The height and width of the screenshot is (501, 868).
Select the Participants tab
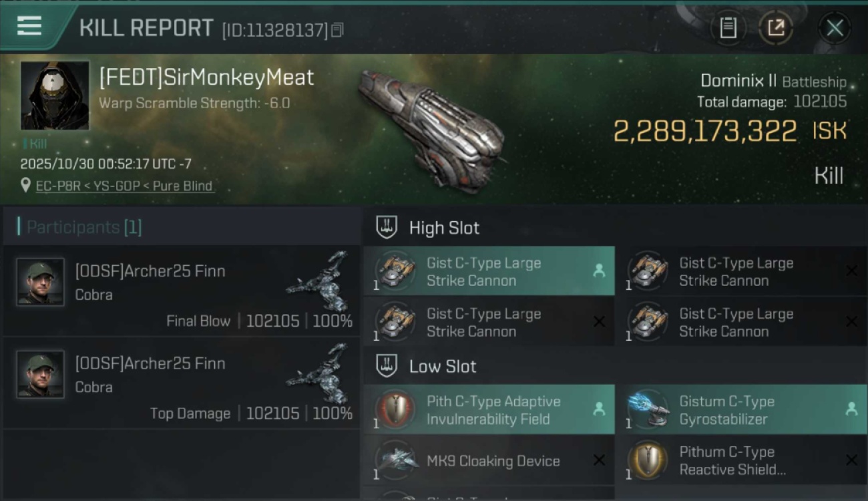pyautogui.click(x=79, y=227)
